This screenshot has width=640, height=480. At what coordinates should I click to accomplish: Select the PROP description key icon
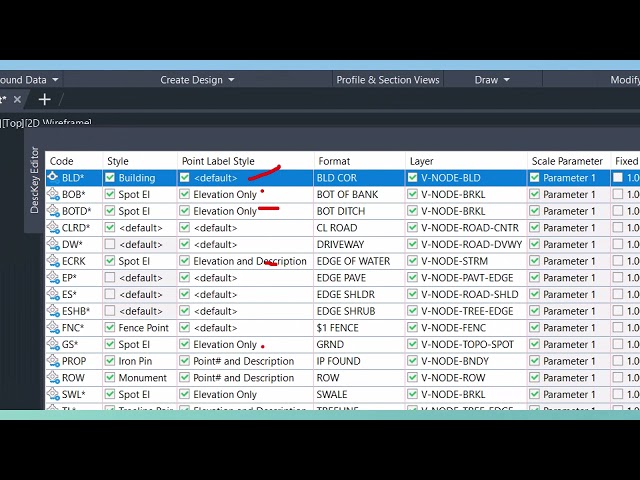(54, 361)
